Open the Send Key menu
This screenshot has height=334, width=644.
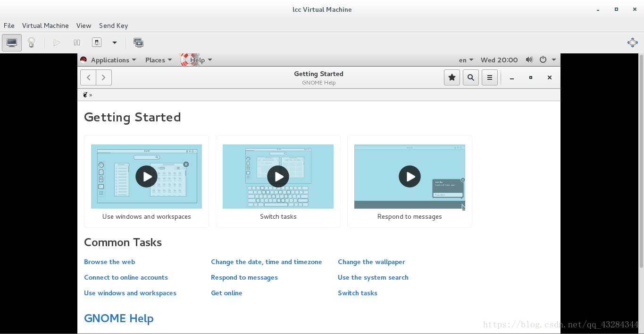coord(113,26)
